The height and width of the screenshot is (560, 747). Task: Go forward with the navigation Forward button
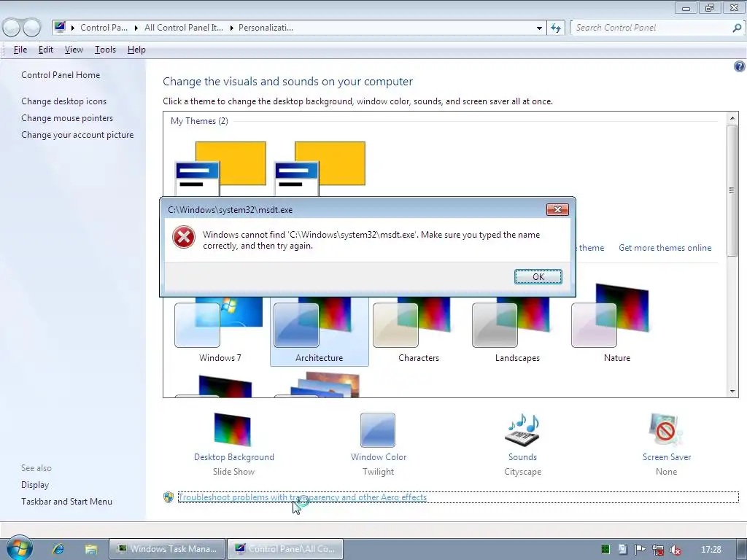32,28
